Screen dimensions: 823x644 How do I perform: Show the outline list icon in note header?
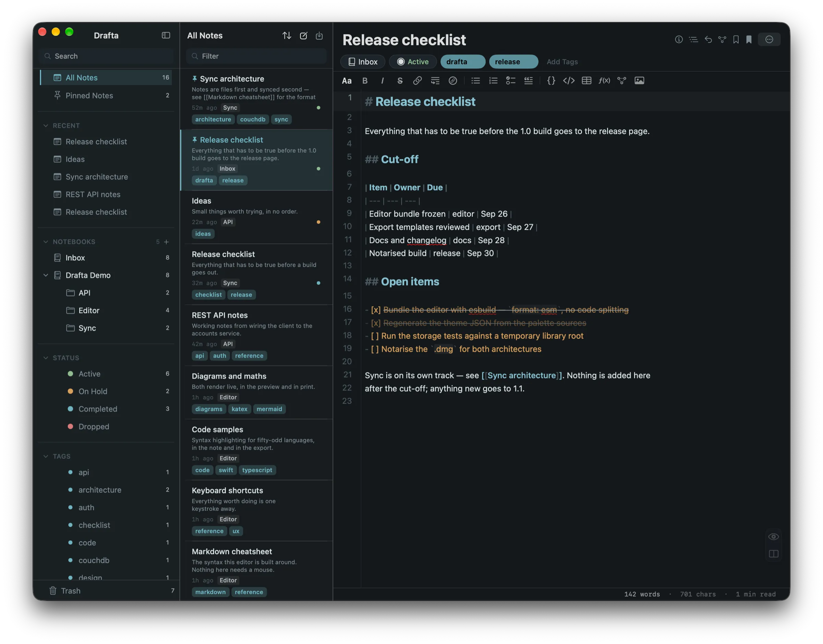693,39
